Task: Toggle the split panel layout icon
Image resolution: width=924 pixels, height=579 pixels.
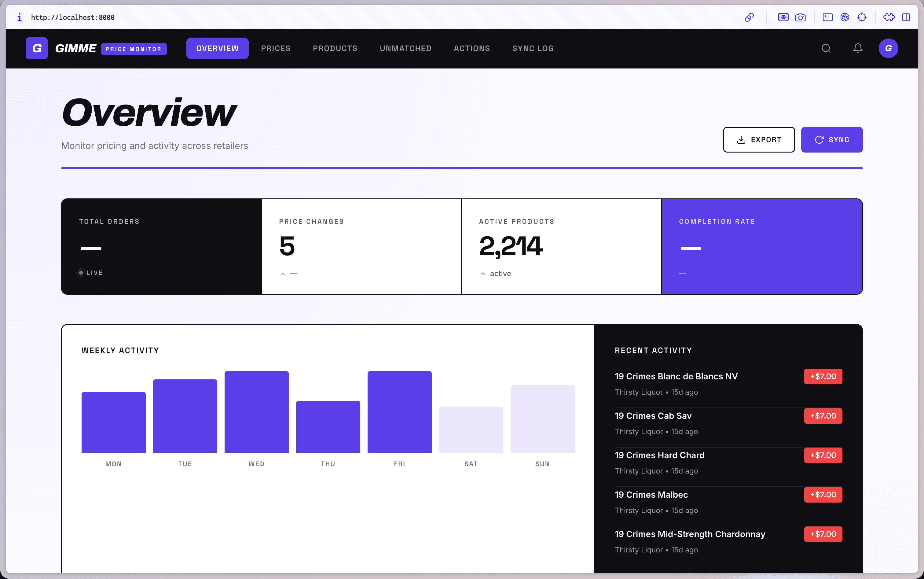Action: (x=906, y=17)
